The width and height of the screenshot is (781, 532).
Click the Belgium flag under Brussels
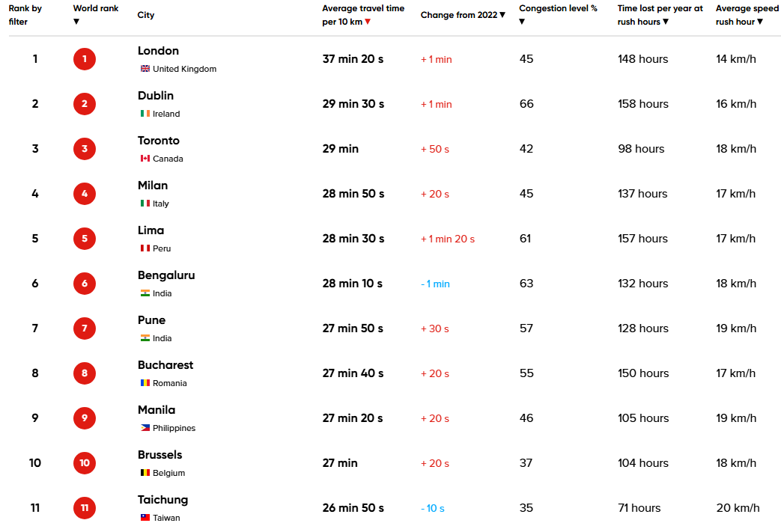pyautogui.click(x=145, y=473)
